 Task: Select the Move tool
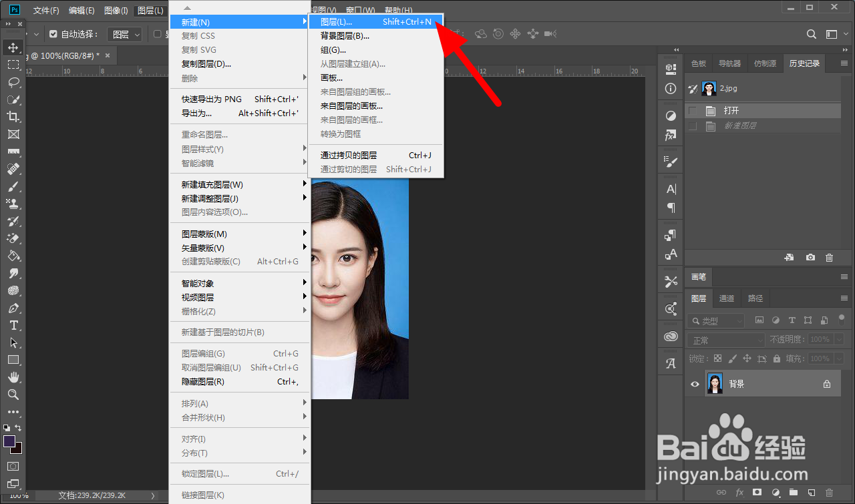(13, 47)
